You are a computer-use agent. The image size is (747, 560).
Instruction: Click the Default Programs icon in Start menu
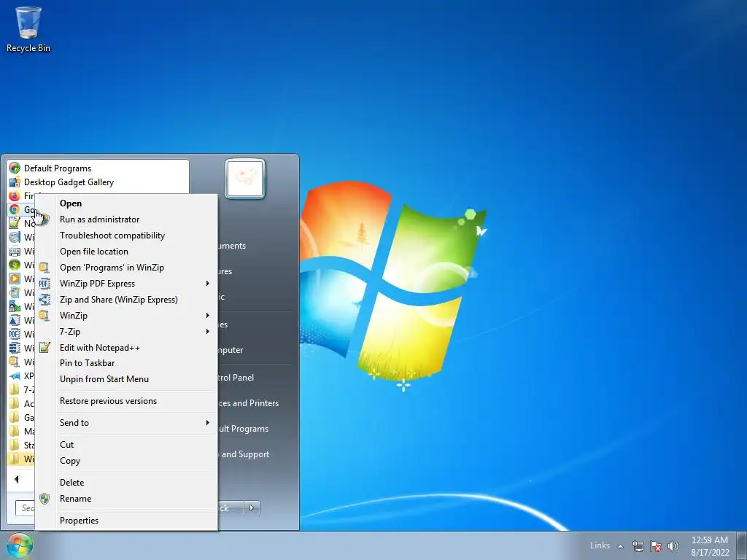click(15, 168)
